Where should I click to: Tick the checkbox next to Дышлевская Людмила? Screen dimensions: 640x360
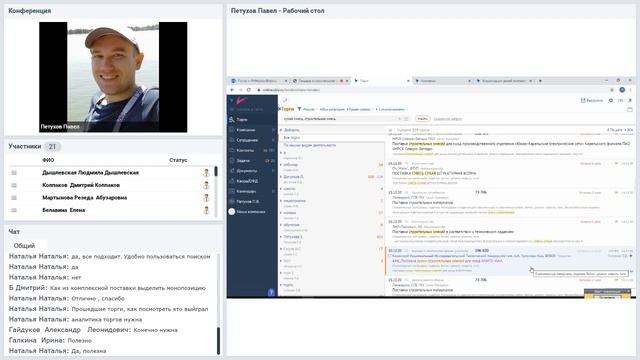point(14,173)
